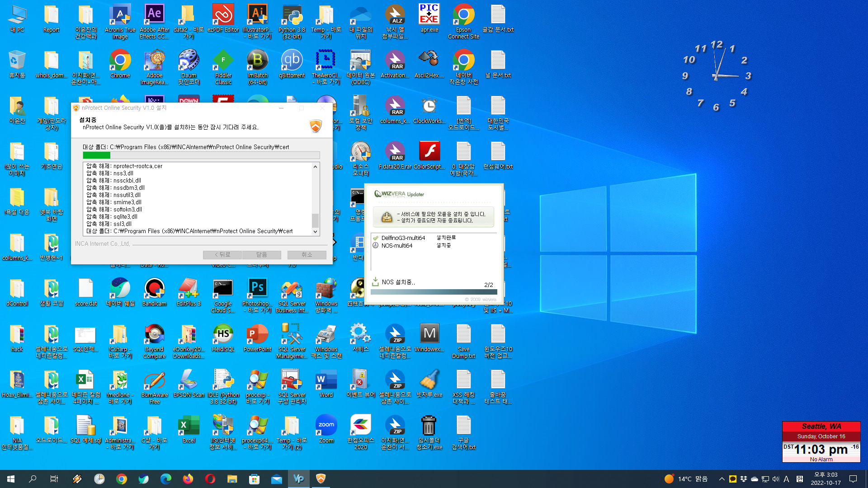
Task: Open the apr.exe desktop icon
Action: click(429, 18)
